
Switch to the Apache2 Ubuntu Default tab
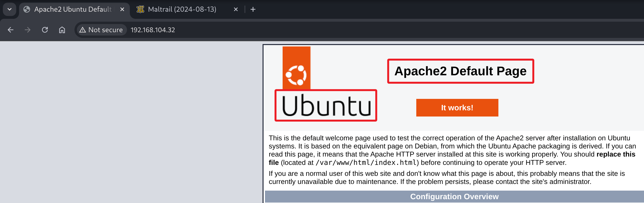(x=73, y=10)
